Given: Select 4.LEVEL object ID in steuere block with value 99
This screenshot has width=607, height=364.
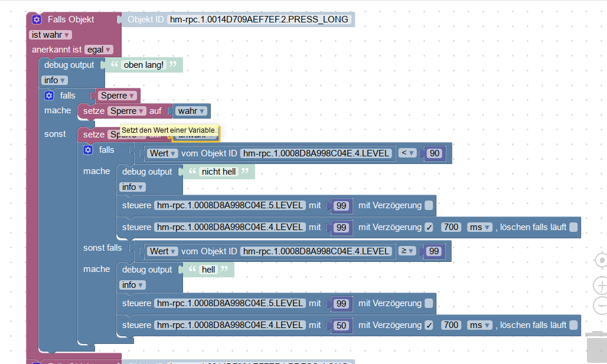Looking at the screenshot, I should [x=230, y=227].
